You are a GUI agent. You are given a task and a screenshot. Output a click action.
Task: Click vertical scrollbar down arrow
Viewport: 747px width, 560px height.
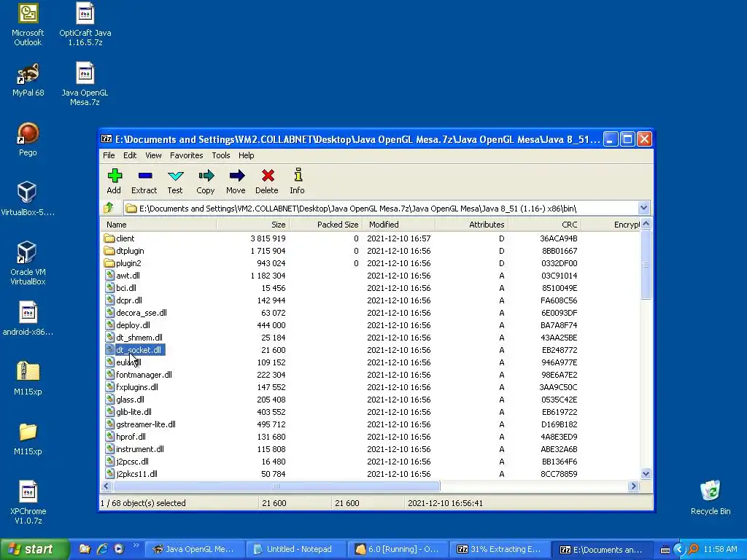(646, 473)
